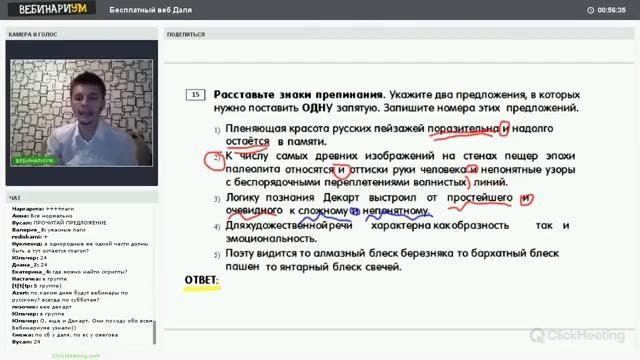Select the 00:56:35 elapsed time readout
Image resolution: width=640 pixels, height=360 pixels.
click(611, 10)
